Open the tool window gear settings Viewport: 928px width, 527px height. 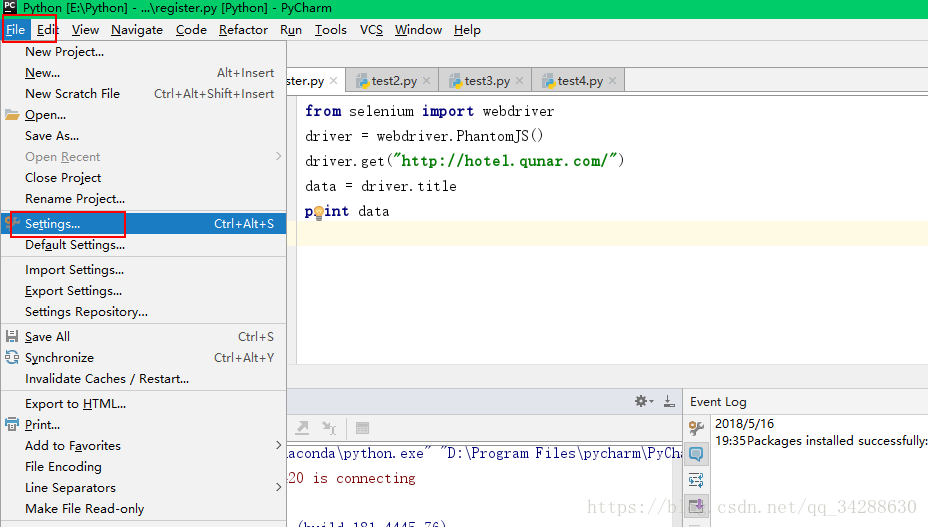coord(643,401)
